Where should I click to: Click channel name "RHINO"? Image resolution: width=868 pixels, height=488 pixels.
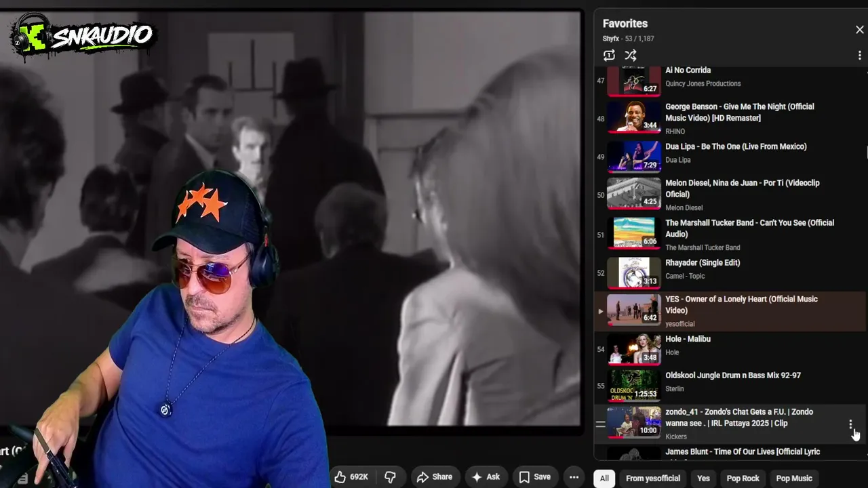[x=675, y=131]
